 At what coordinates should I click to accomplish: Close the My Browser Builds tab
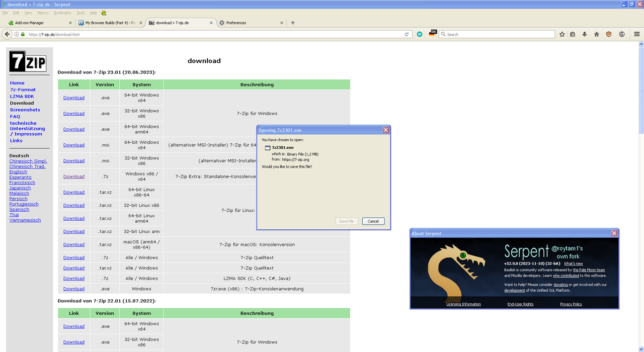[140, 23]
